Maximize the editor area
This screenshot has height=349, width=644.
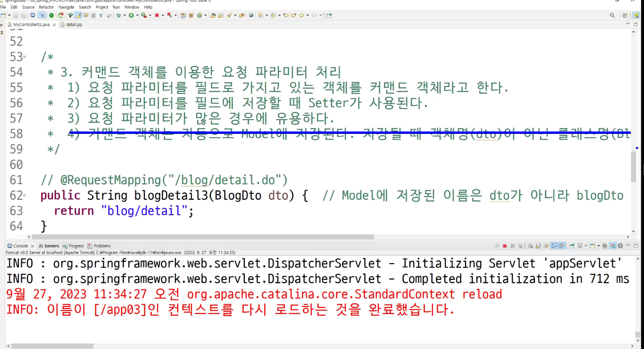click(x=636, y=24)
